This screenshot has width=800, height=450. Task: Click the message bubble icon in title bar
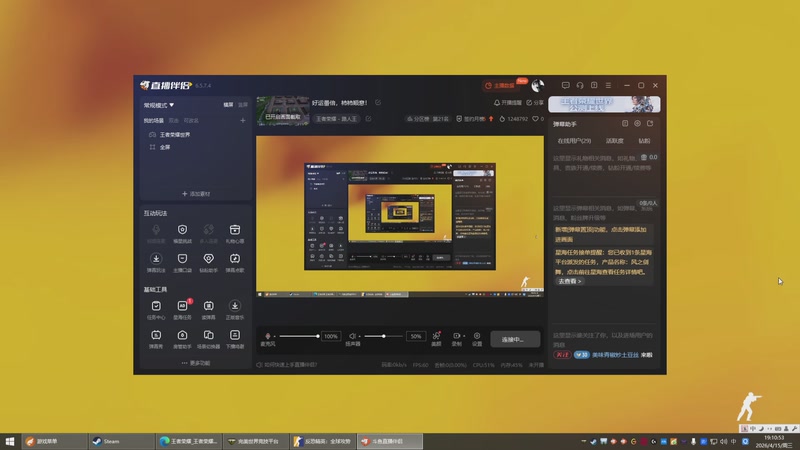[x=565, y=85]
